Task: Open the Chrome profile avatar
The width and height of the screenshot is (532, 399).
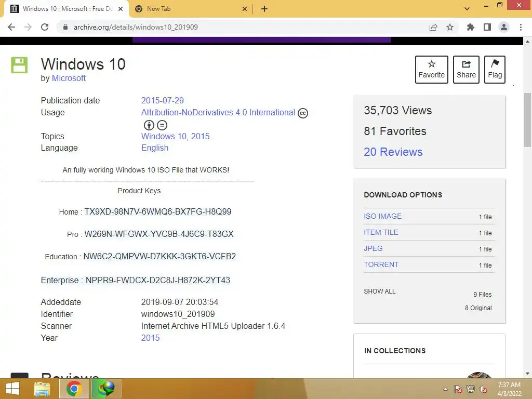Action: 504,27
